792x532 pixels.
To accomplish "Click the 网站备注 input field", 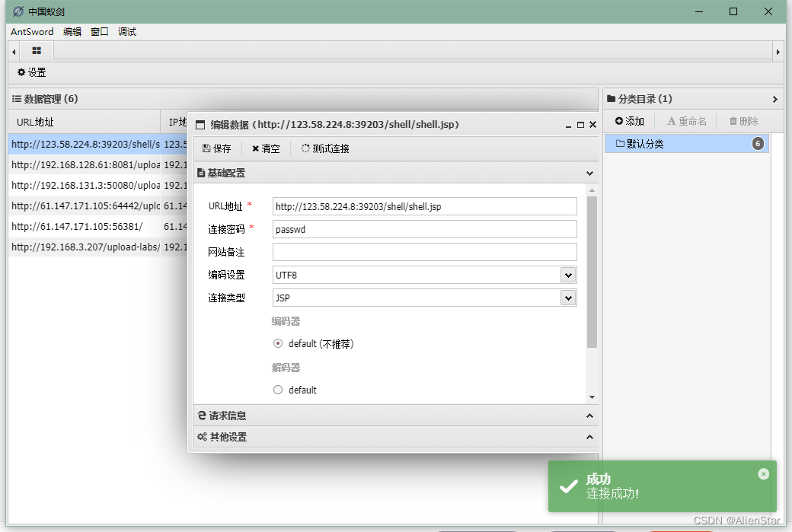I will [425, 252].
